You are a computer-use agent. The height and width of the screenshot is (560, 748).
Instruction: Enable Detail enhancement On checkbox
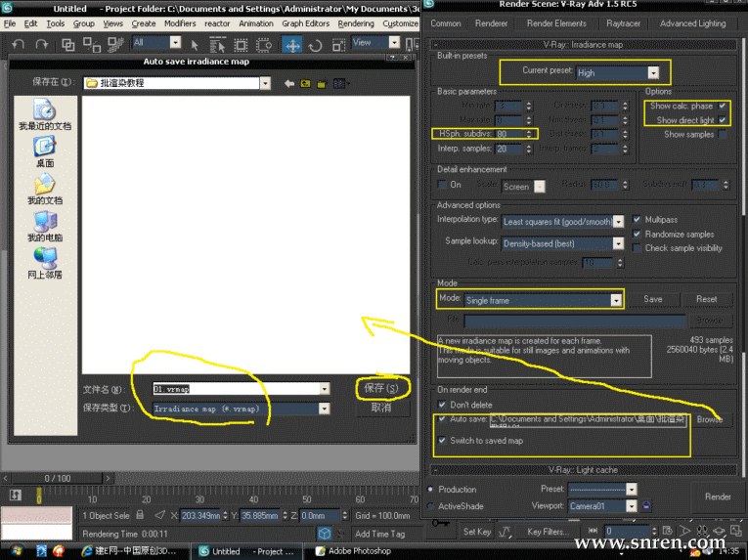coord(442,185)
